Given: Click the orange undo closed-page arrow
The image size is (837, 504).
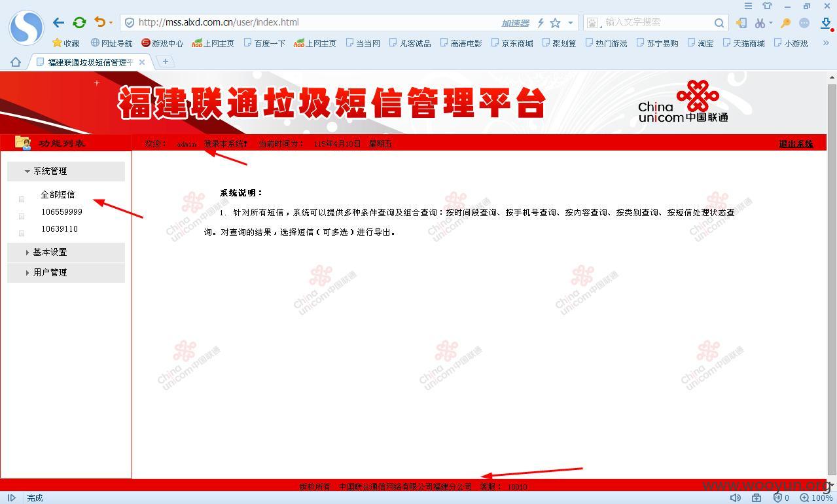Looking at the screenshot, I should click(99, 22).
